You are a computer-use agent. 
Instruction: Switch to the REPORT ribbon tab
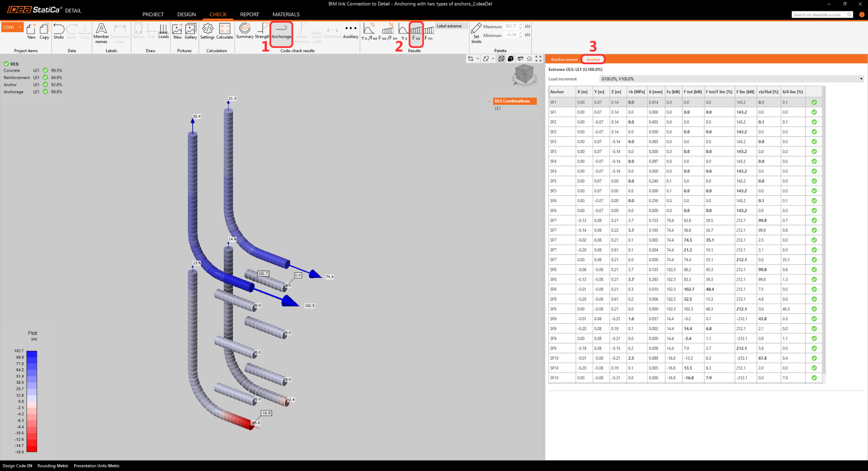[249, 14]
